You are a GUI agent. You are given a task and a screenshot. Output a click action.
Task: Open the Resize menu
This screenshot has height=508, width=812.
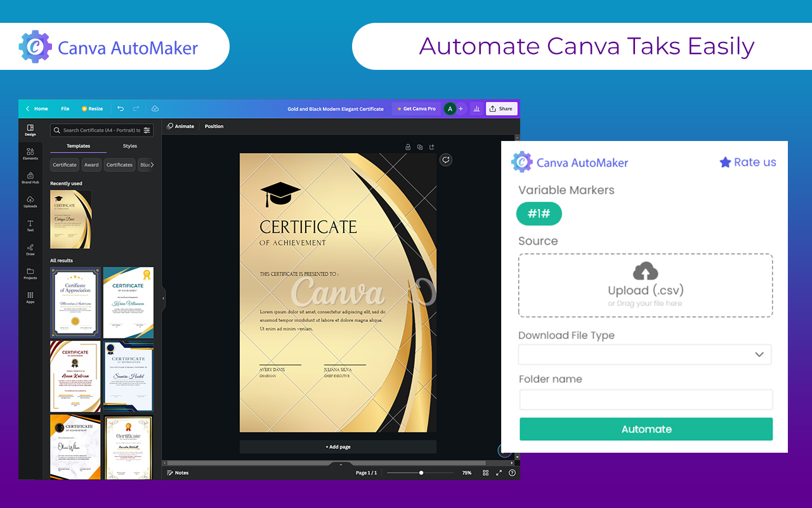click(x=92, y=109)
